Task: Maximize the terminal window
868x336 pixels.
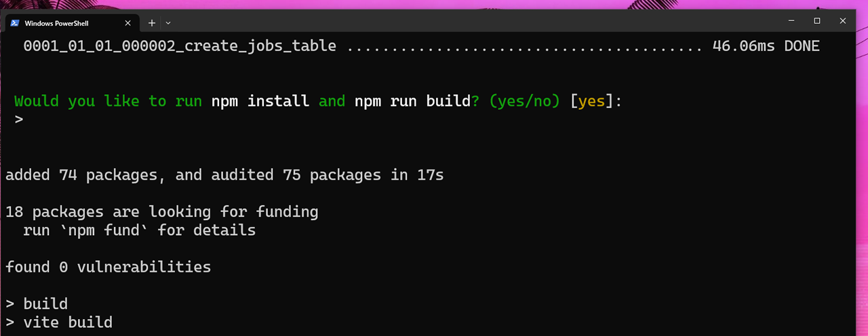Action: 817,21
